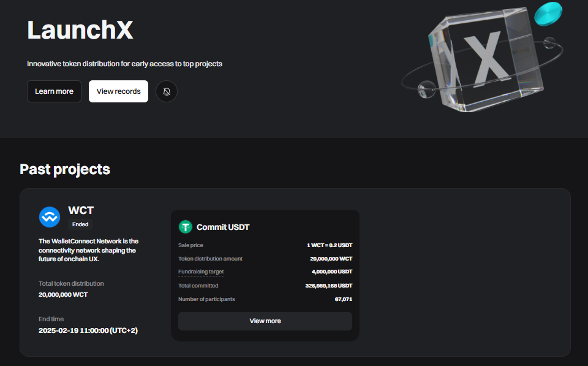Click the Innovative token distribution tagline
The width and height of the screenshot is (588, 366).
[x=124, y=64]
